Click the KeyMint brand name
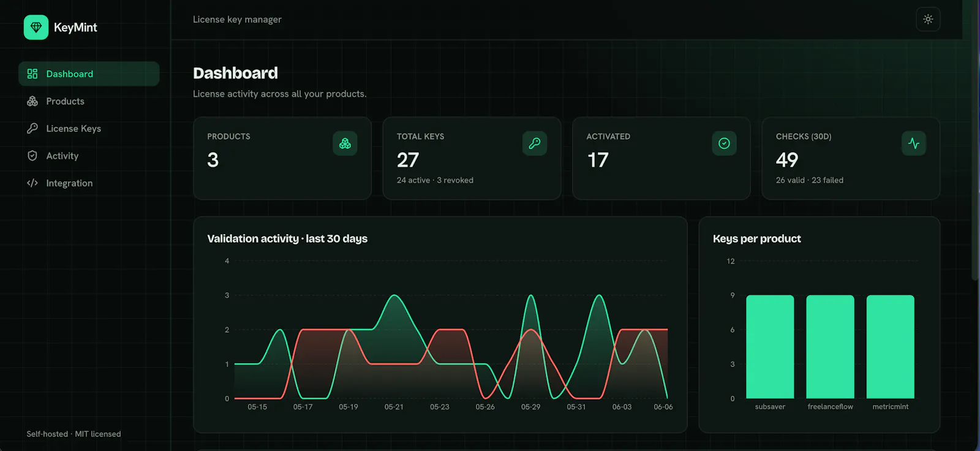The height and width of the screenshot is (451, 980). click(75, 28)
